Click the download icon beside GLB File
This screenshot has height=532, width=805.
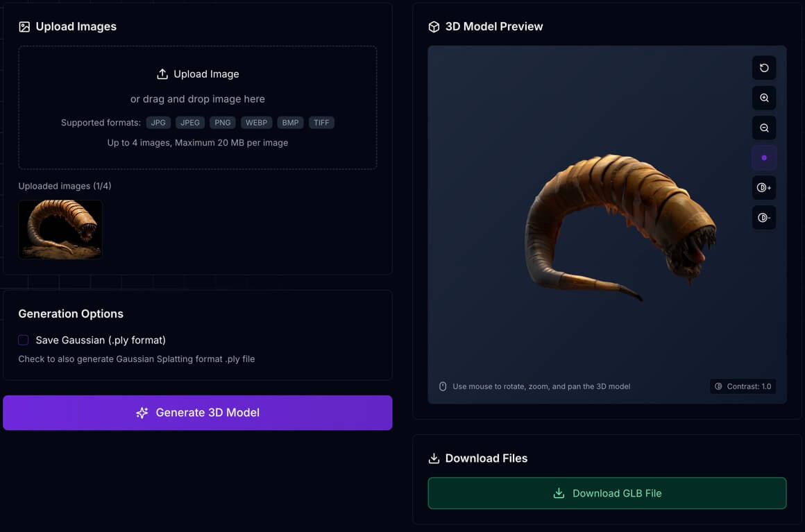coord(559,493)
